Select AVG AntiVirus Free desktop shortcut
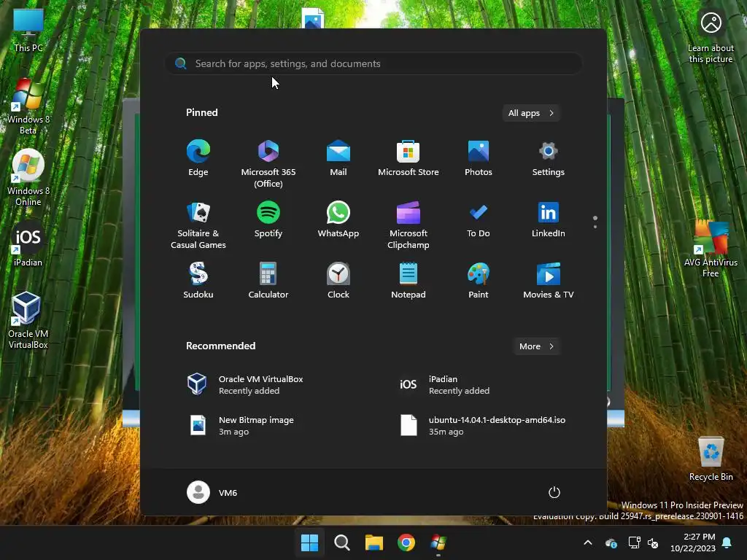Viewport: 747px width, 560px height. (x=711, y=249)
